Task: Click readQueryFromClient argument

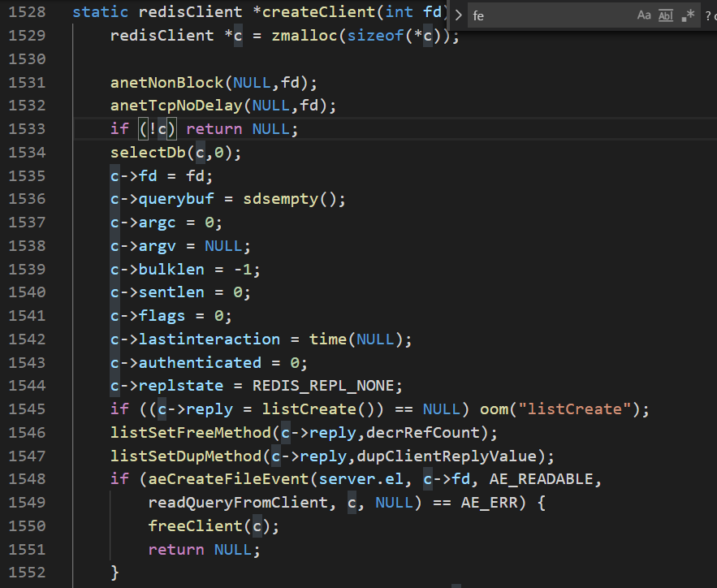Action: (238, 503)
